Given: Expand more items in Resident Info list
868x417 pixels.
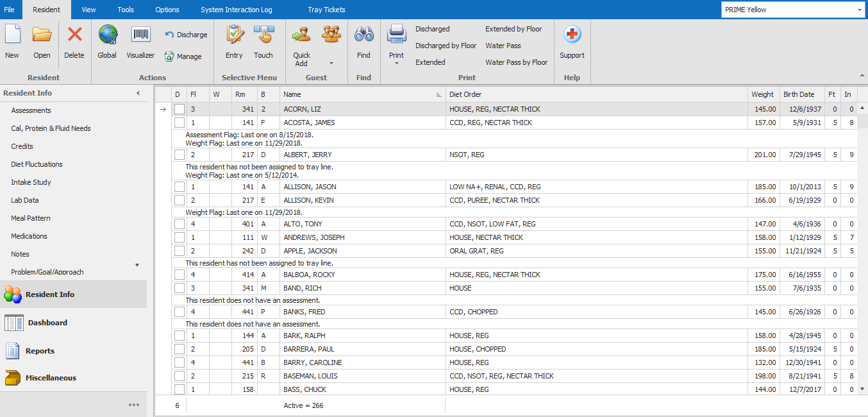Looking at the screenshot, I should [x=137, y=265].
